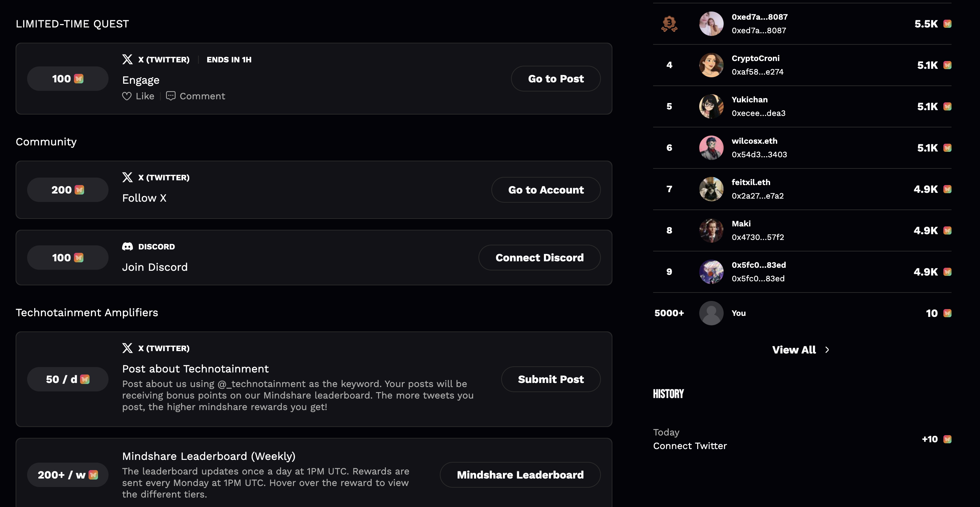Image resolution: width=980 pixels, height=507 pixels.
Task: Click the points icon beside +10 history entry
Action: pos(947,439)
